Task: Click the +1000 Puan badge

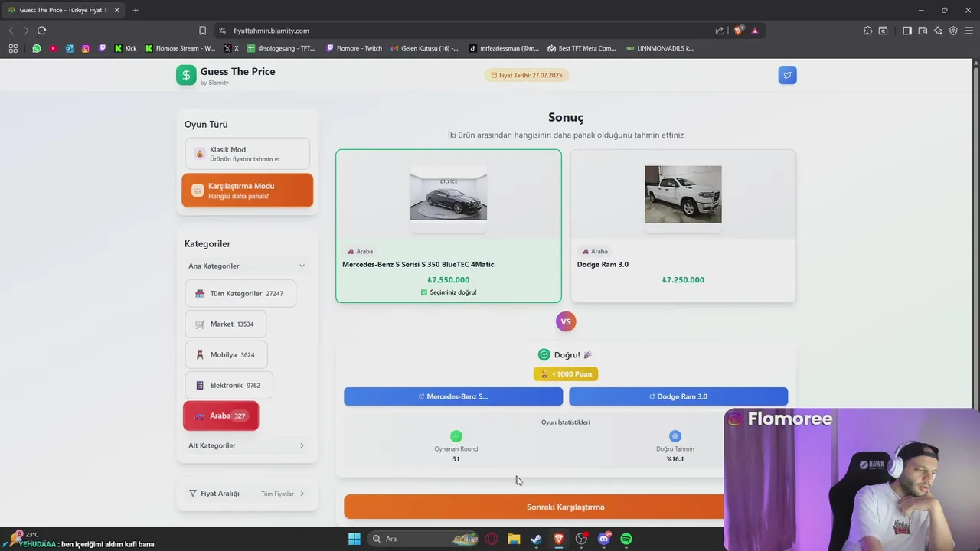Action: click(x=566, y=374)
